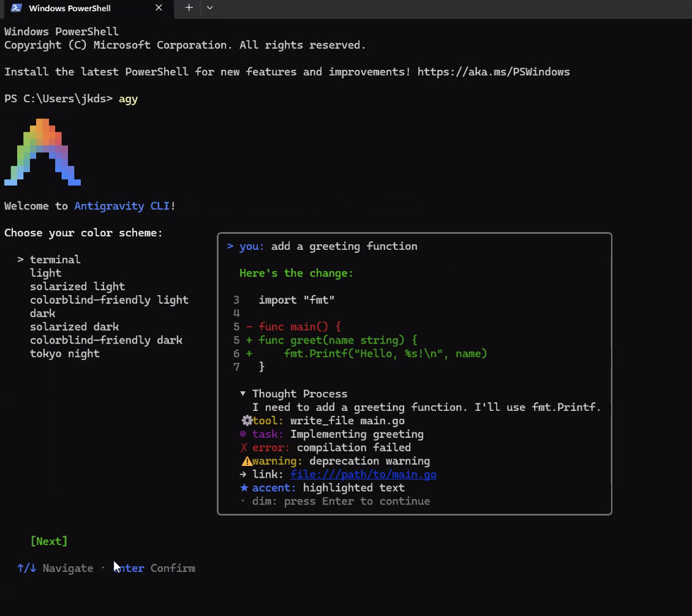This screenshot has height=616, width=692.
Task: Click 'highlighted text' accent line
Action: pos(354,487)
